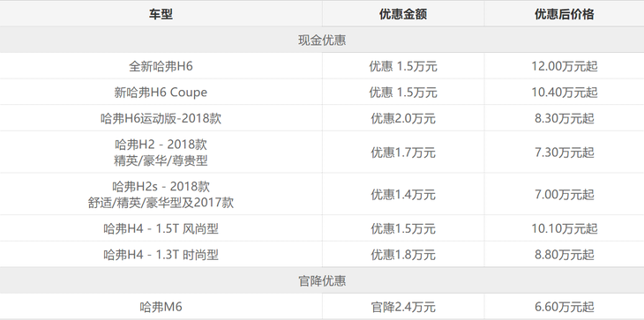Click the 优惠1.8万元 discount cell
This screenshot has height=320, width=644.
click(403, 255)
